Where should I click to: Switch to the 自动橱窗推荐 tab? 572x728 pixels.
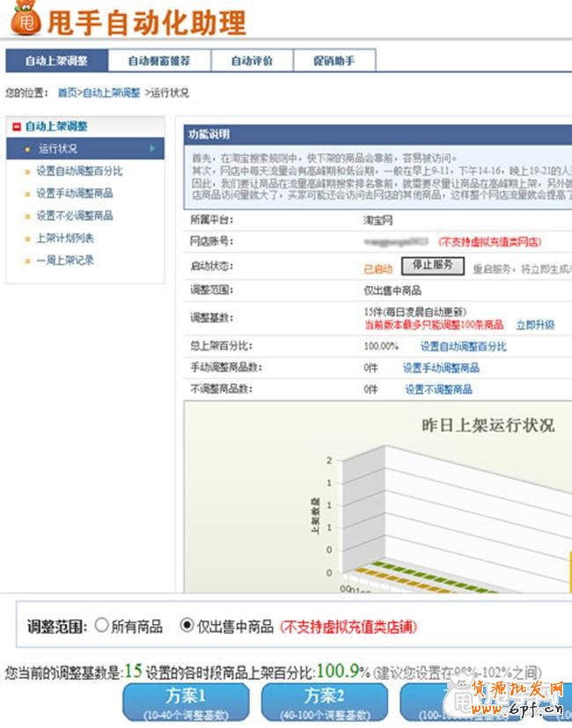pyautogui.click(x=159, y=61)
